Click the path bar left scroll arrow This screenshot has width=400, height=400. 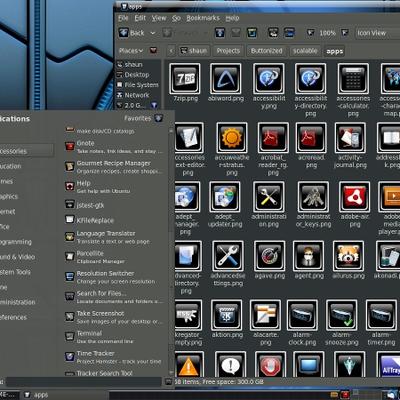click(171, 51)
